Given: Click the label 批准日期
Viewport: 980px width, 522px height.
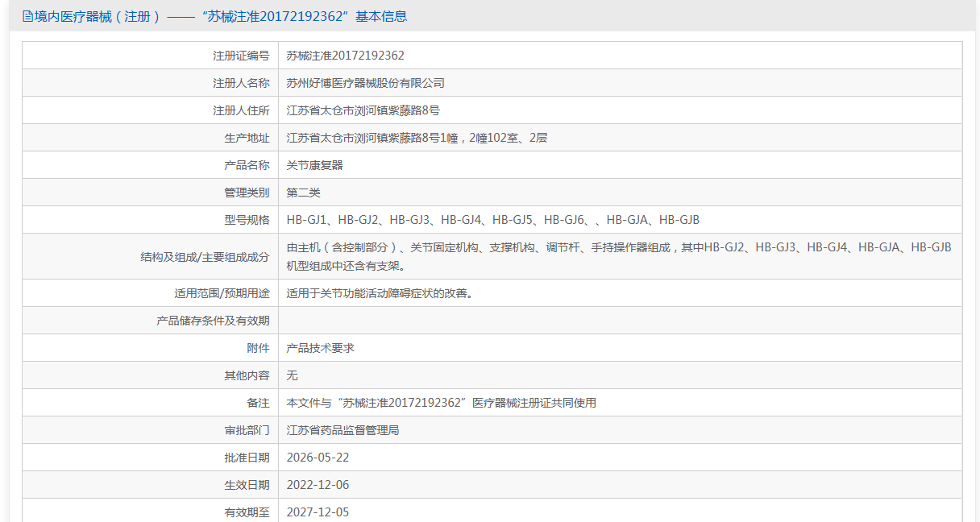Looking at the screenshot, I should click(x=247, y=458).
